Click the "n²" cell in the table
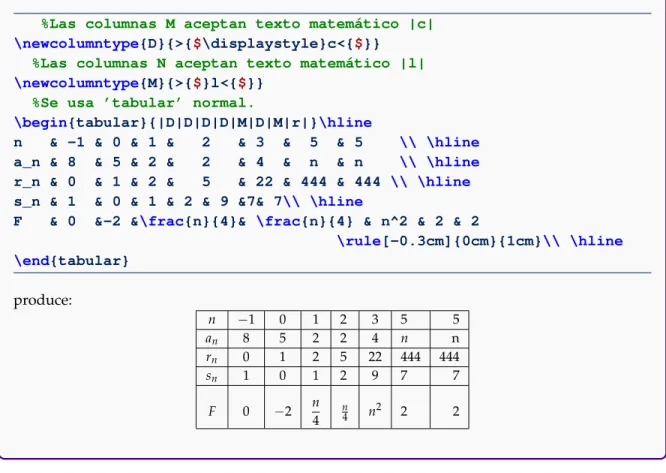 coord(374,410)
